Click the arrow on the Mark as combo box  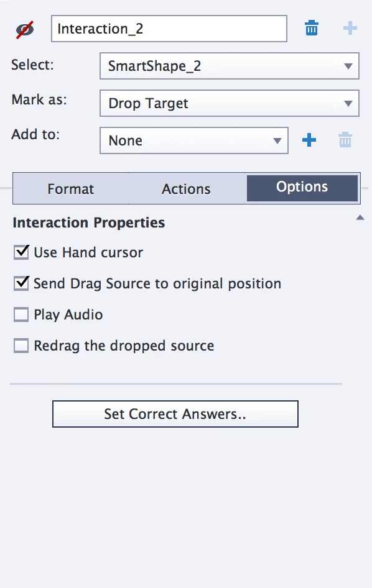(348, 104)
